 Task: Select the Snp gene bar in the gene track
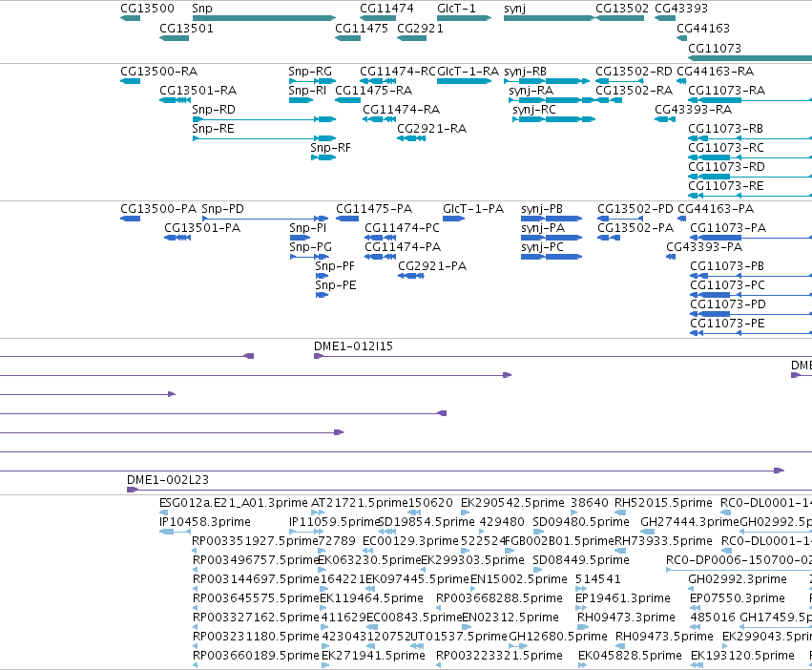coord(264,18)
